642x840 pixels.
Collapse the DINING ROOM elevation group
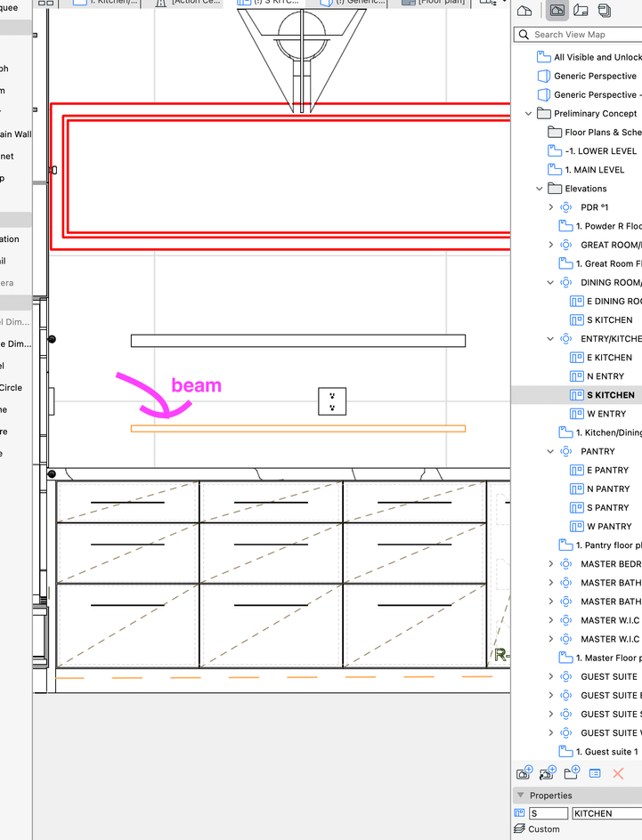550,282
